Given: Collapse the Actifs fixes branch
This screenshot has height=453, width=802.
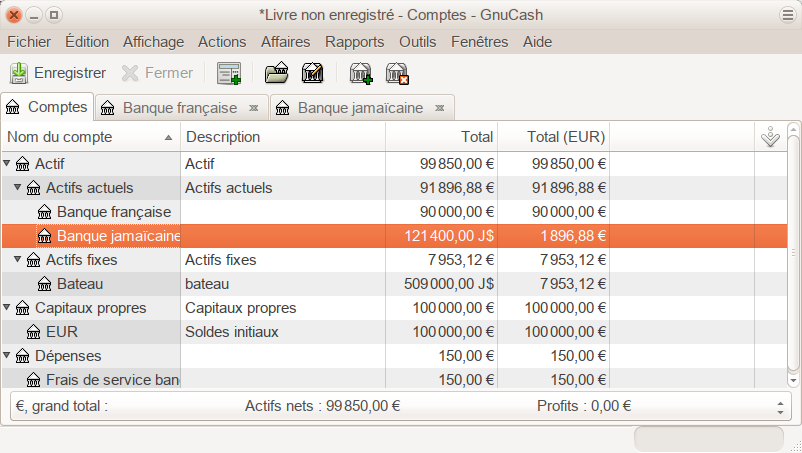Looking at the screenshot, I should pyautogui.click(x=18, y=260).
